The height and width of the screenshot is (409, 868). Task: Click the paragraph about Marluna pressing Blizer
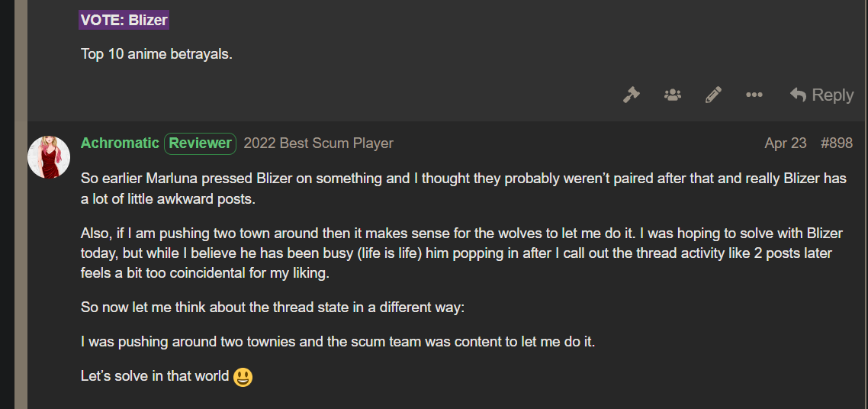coord(464,188)
